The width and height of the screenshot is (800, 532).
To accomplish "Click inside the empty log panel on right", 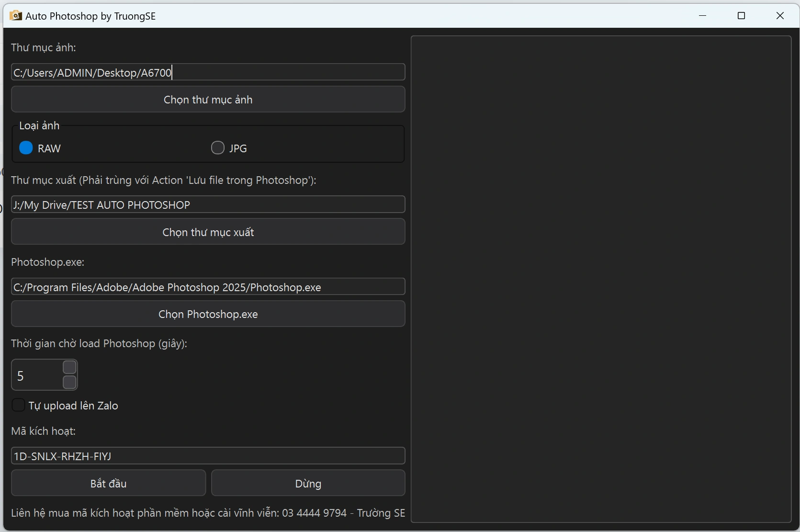I will point(601,279).
